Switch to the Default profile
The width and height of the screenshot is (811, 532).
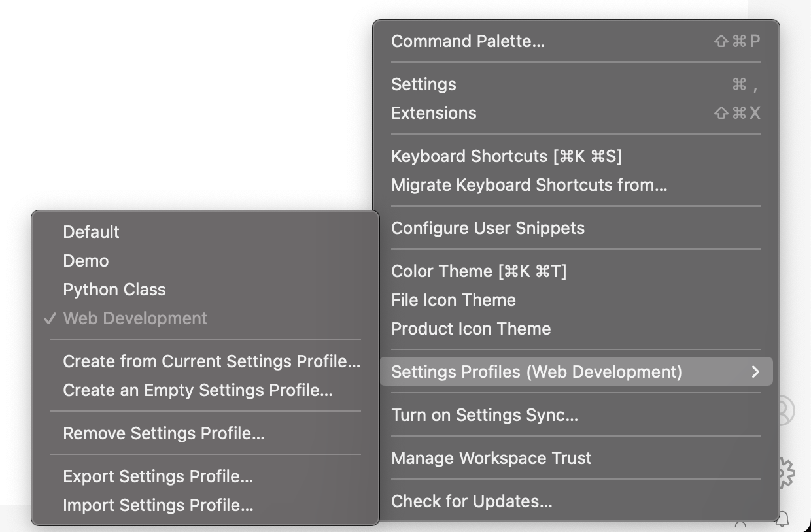click(x=91, y=231)
